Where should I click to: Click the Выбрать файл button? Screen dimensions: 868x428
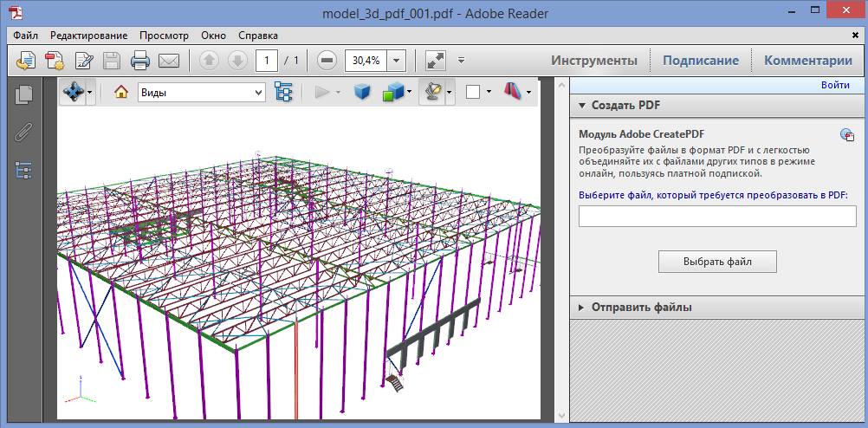[x=717, y=261]
